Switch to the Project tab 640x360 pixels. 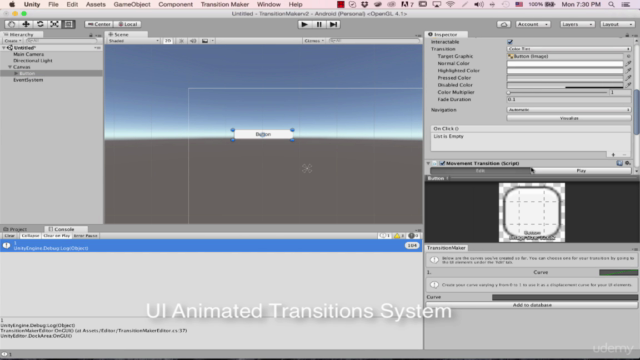point(16,229)
